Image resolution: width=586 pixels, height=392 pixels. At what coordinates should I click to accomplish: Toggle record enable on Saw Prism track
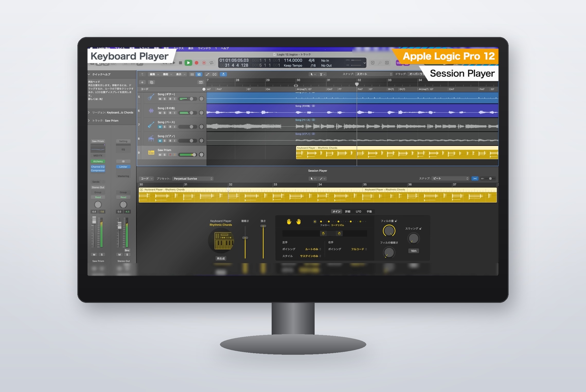click(x=170, y=155)
